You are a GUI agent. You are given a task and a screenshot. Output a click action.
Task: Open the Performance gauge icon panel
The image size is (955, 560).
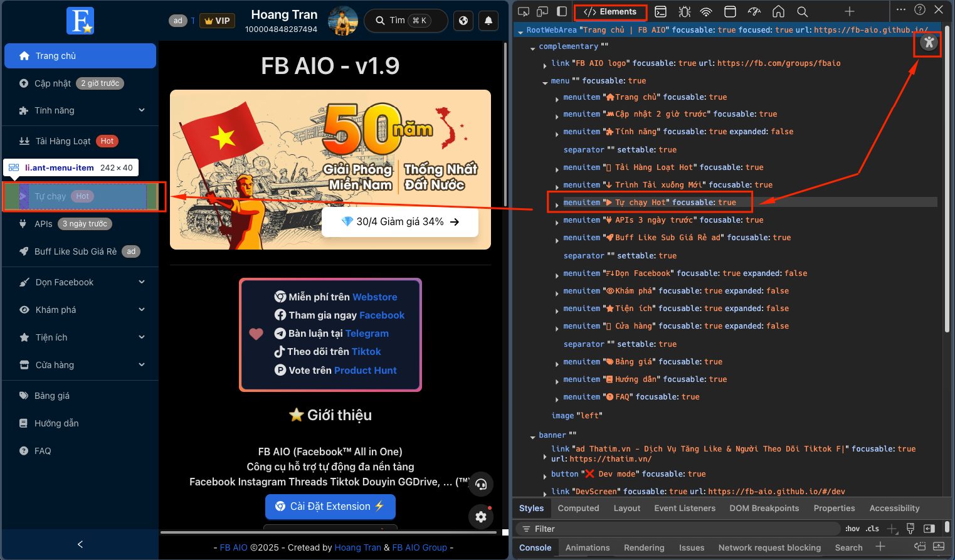click(754, 11)
